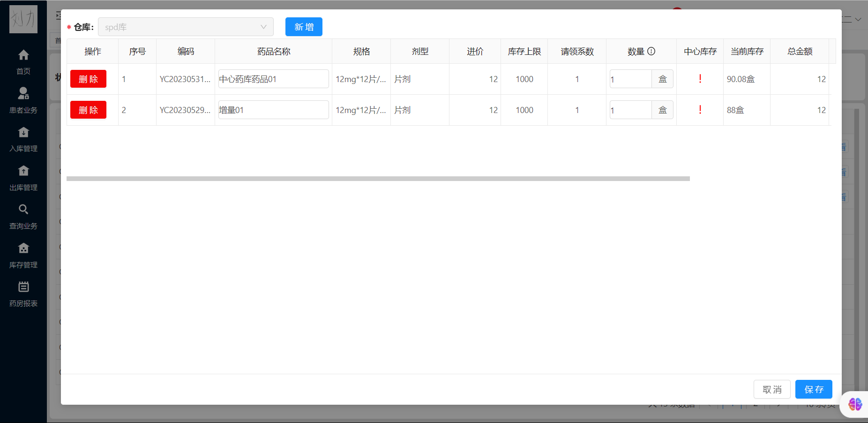Image resolution: width=868 pixels, height=423 pixels.
Task: Click the red warning icon for 增量01
Action: pos(700,110)
